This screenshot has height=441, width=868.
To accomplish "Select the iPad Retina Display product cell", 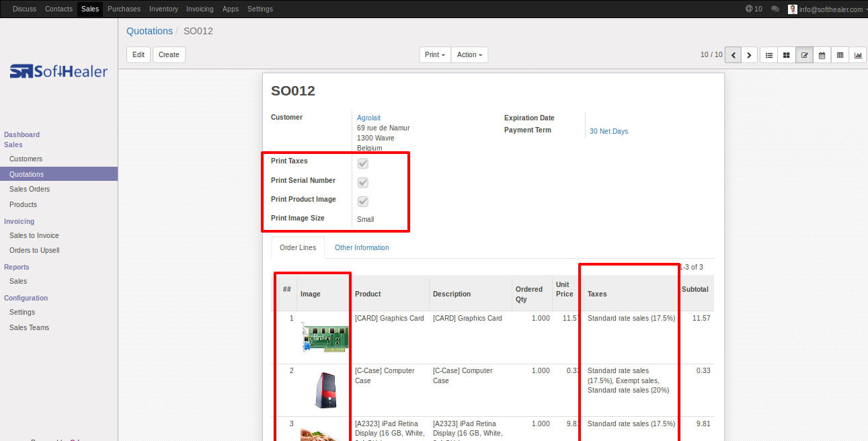I will click(x=389, y=428).
